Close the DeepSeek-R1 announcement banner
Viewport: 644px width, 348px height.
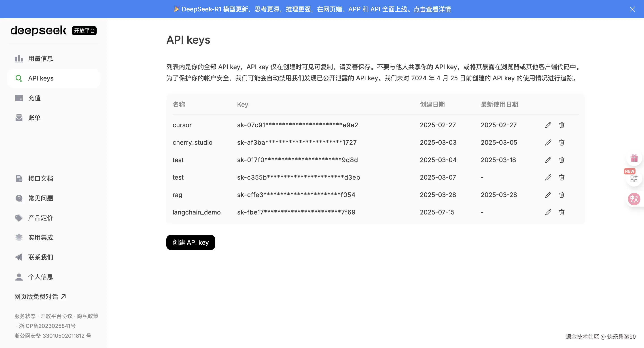(632, 9)
